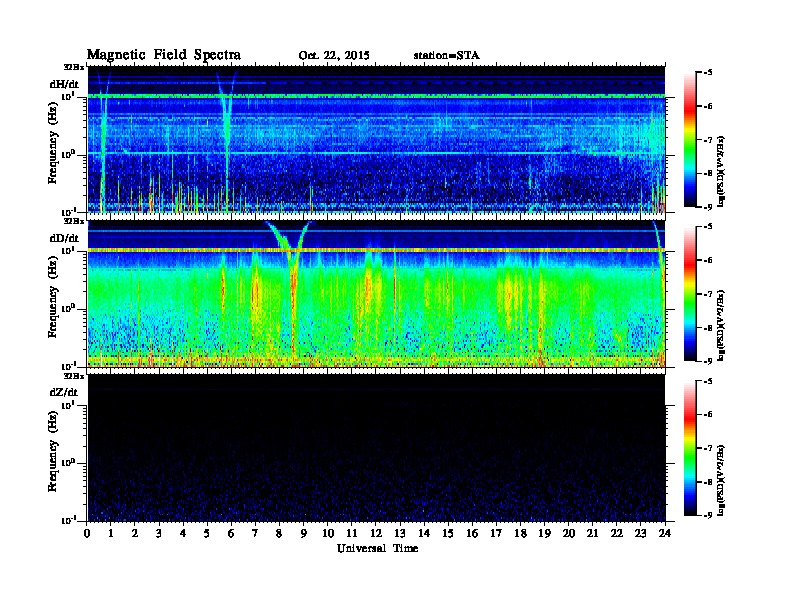Image resolution: width=792 pixels, height=612 pixels.
Task: Click the '-6' tick on dZ/dt color bar
Action: (708, 415)
